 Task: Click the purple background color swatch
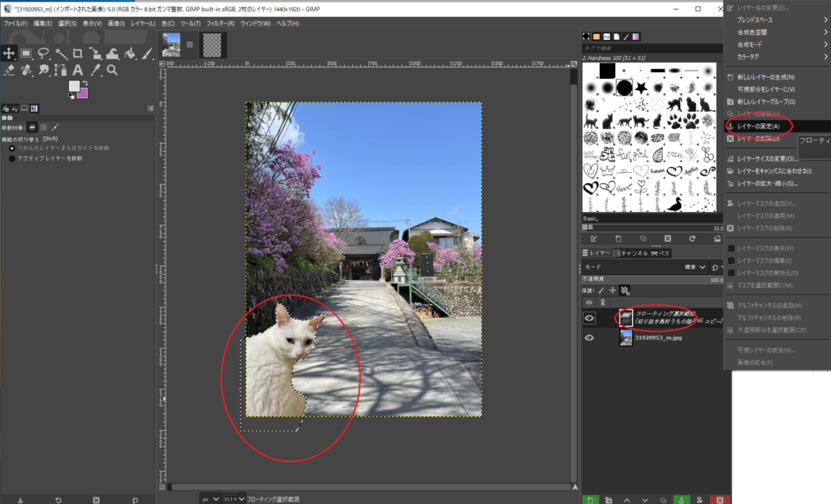pyautogui.click(x=82, y=92)
